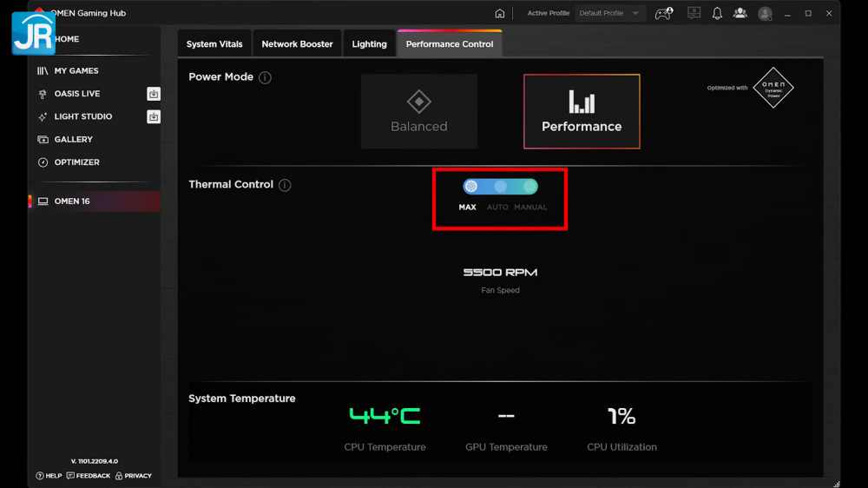The image size is (868, 488).
Task: Open notifications bell icon
Action: [x=717, y=13]
